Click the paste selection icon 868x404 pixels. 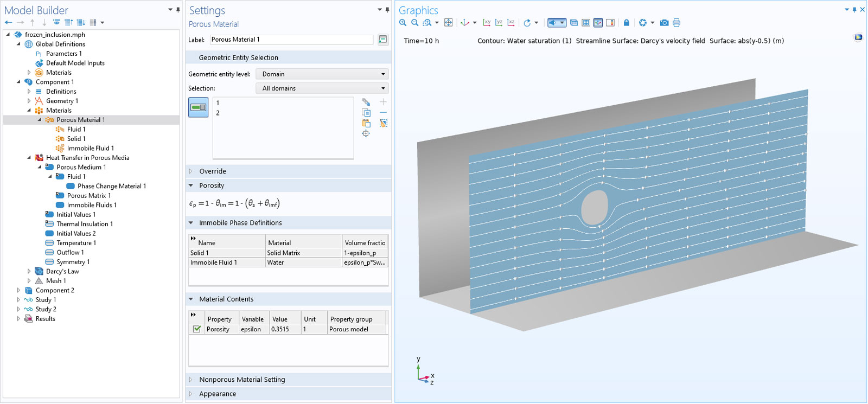[x=366, y=123]
